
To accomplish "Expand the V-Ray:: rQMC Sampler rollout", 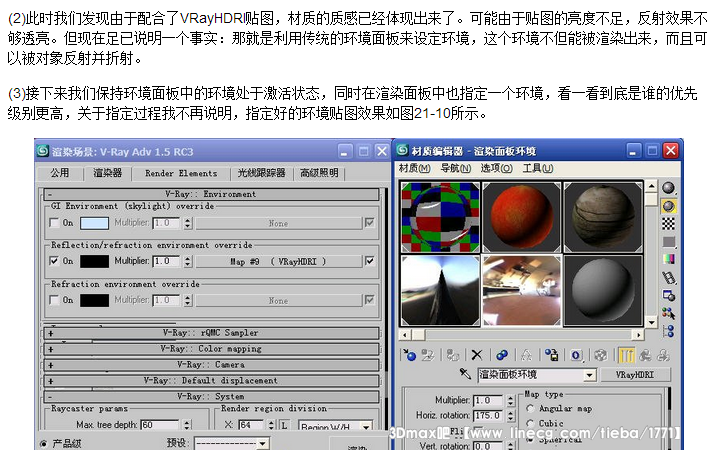I will (211, 333).
